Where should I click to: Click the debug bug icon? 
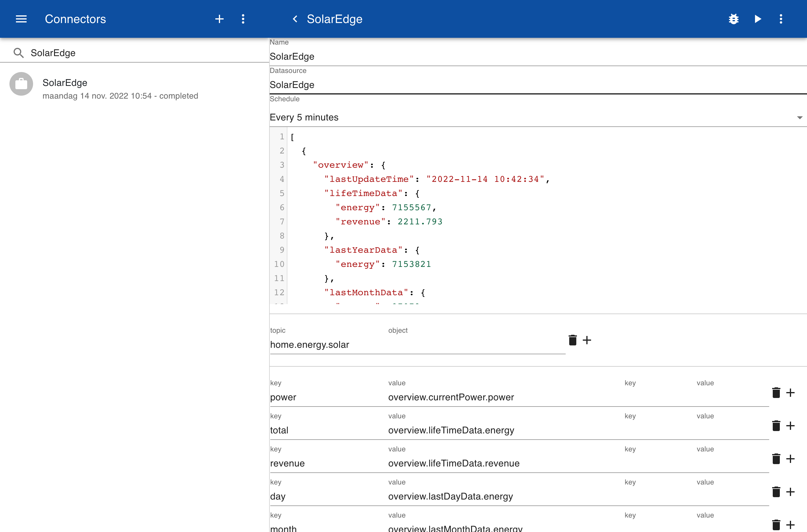click(x=734, y=19)
